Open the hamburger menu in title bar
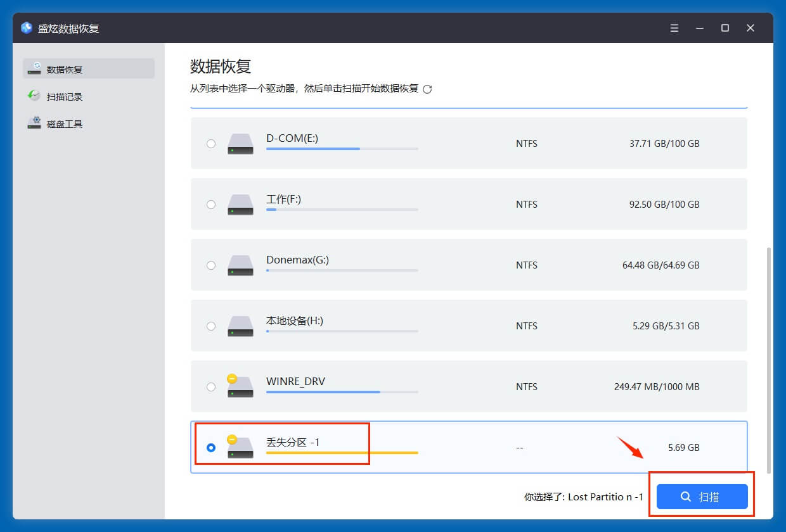 coord(674,28)
